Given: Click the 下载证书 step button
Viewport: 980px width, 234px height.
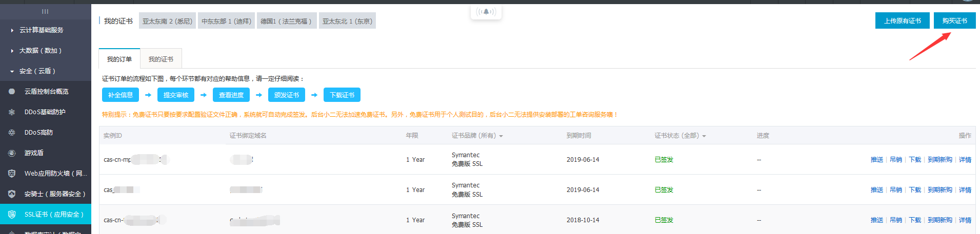Looking at the screenshot, I should [342, 95].
